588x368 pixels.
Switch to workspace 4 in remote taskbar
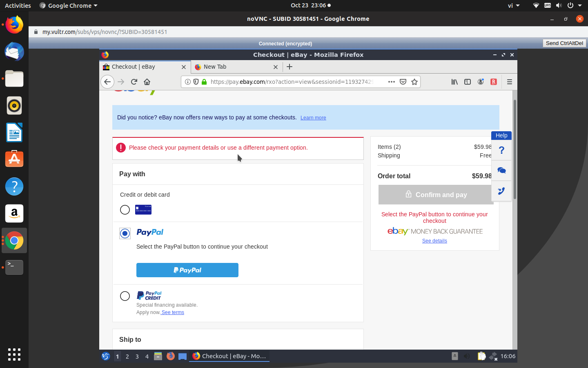pyautogui.click(x=147, y=357)
